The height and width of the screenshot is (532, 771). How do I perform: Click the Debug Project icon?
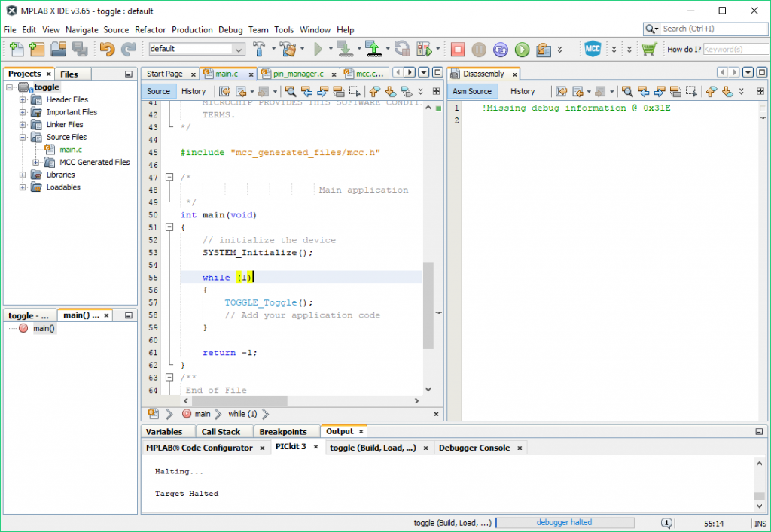point(424,49)
